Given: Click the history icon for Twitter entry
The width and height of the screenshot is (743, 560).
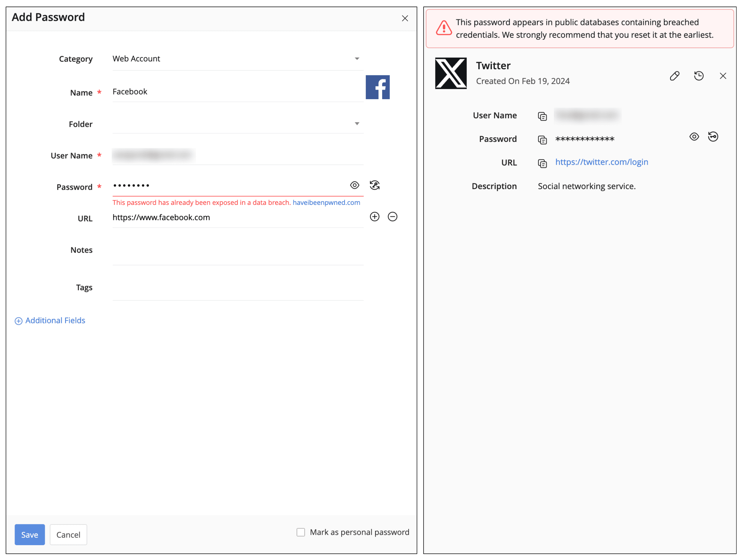Looking at the screenshot, I should point(699,75).
